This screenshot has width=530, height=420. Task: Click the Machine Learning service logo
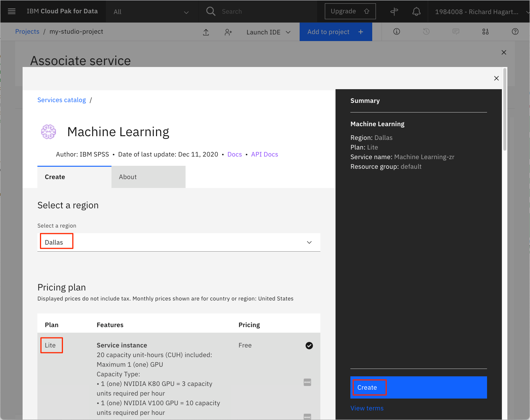[x=49, y=132]
